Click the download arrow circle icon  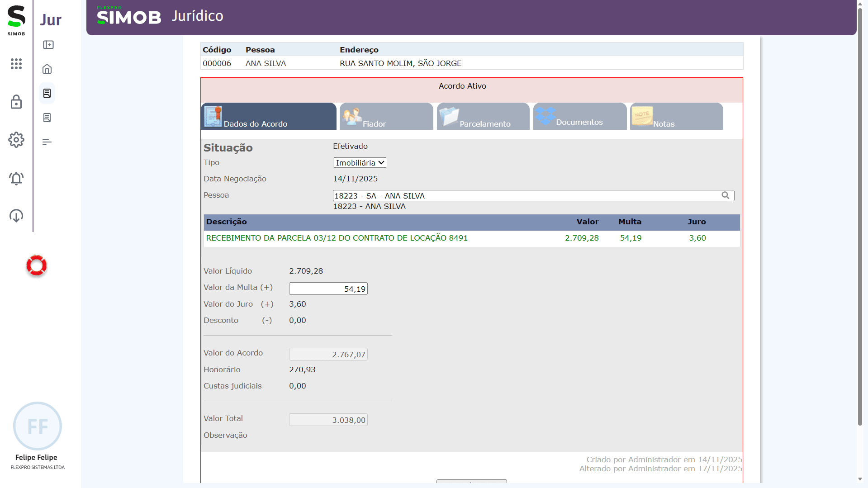(16, 216)
